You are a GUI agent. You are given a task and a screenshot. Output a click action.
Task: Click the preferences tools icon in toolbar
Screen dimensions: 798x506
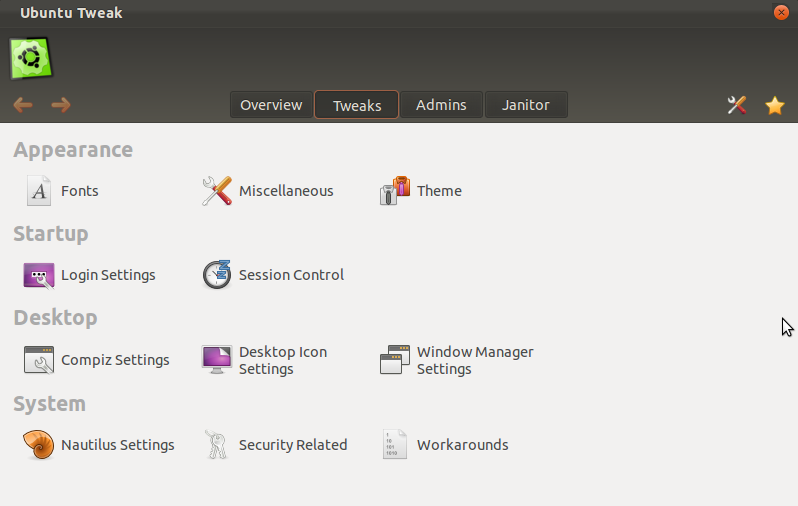pos(736,105)
